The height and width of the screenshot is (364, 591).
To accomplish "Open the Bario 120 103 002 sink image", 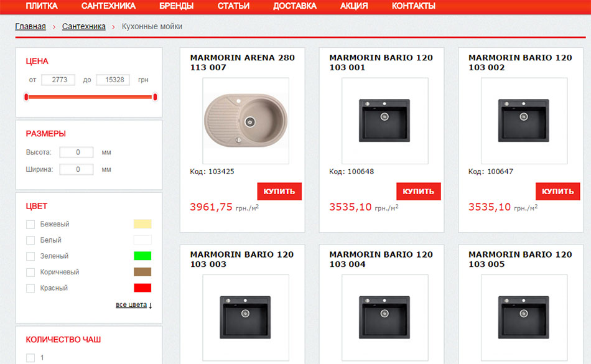I will [524, 121].
